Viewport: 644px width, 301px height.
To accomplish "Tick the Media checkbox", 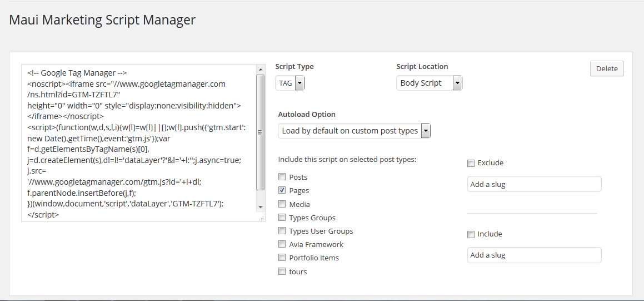I will (282, 204).
